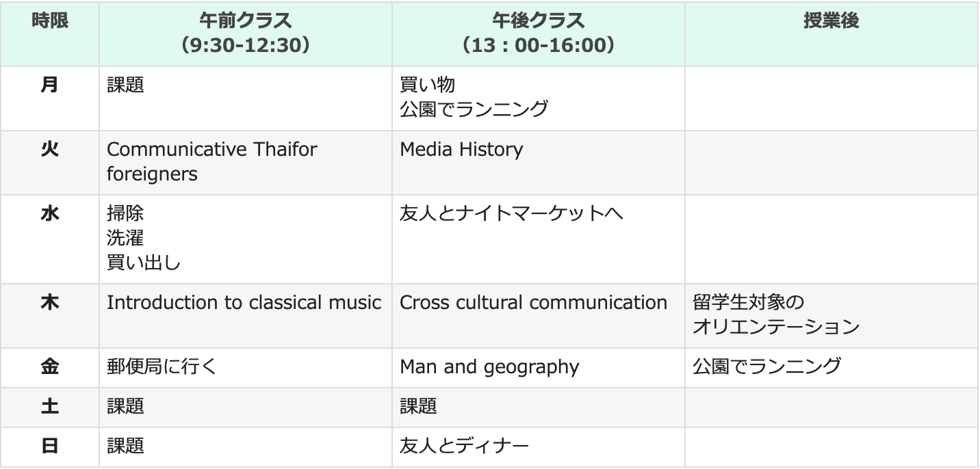The image size is (980, 469).
Task: Select the 月 row label
Action: 50,98
